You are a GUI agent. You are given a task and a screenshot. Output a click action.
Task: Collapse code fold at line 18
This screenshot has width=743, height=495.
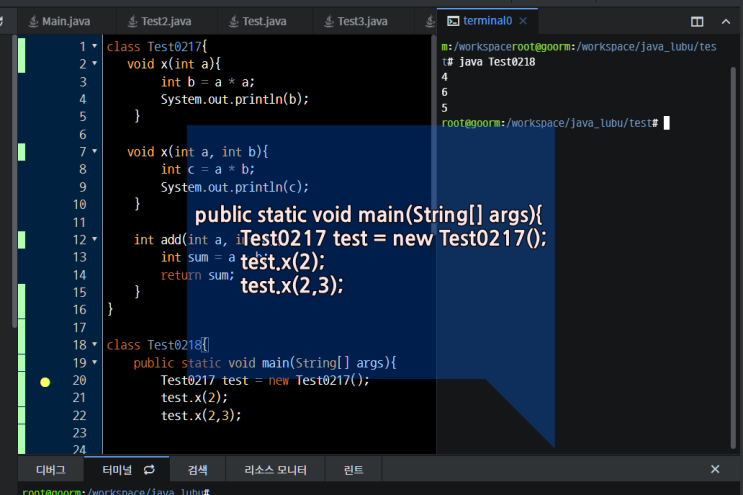click(x=94, y=345)
